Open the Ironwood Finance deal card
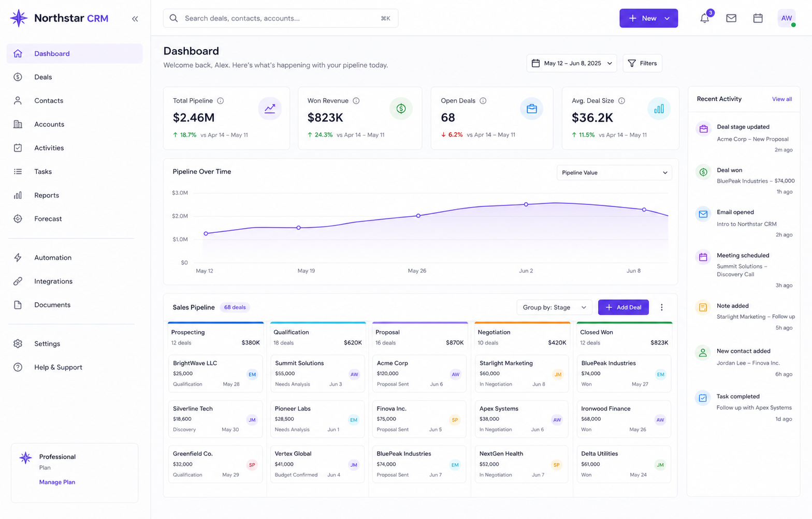The width and height of the screenshot is (812, 519). 624,419
